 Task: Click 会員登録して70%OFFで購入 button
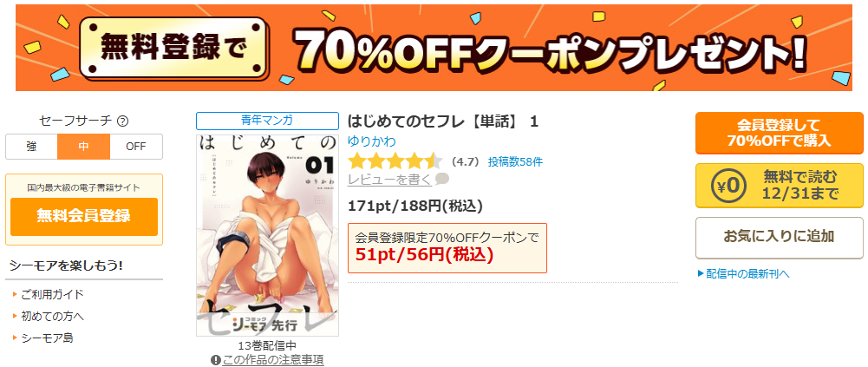[x=780, y=133]
